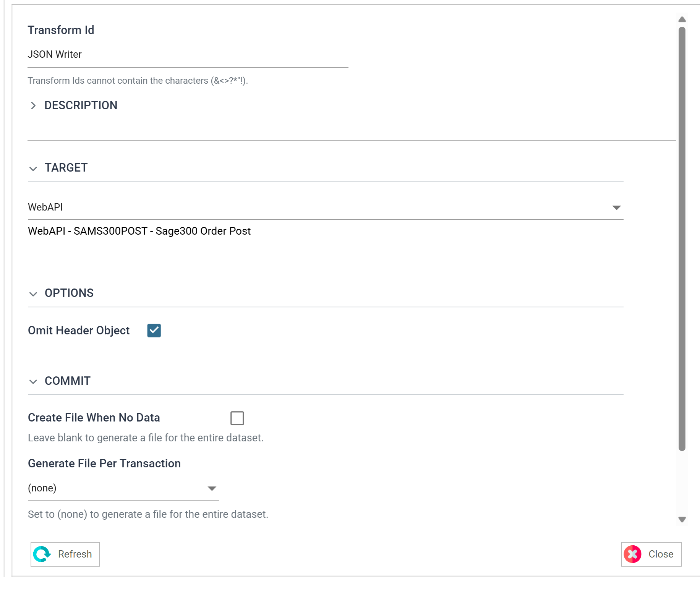Expand the DESCRIPTION section chevron
The width and height of the screenshot is (700, 616).
(x=33, y=105)
